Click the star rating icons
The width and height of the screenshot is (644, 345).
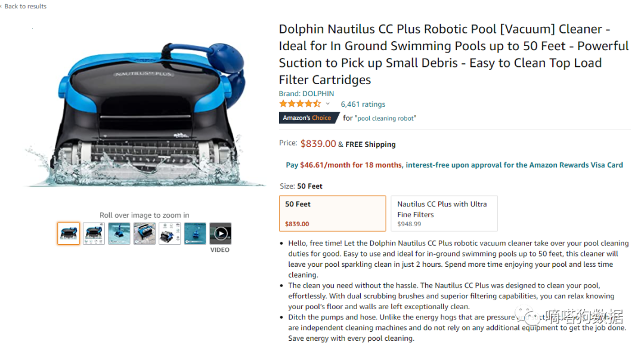tap(300, 104)
